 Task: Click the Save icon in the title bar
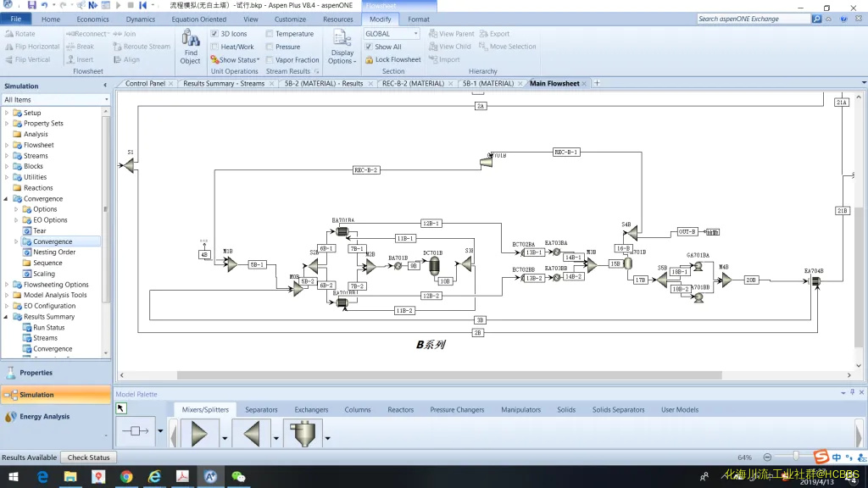tap(31, 5)
